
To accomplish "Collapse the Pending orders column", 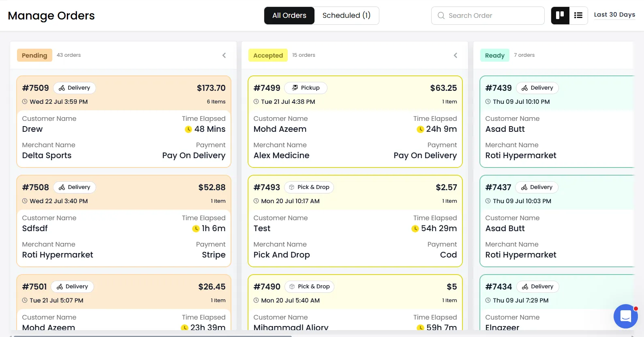I will pyautogui.click(x=224, y=55).
